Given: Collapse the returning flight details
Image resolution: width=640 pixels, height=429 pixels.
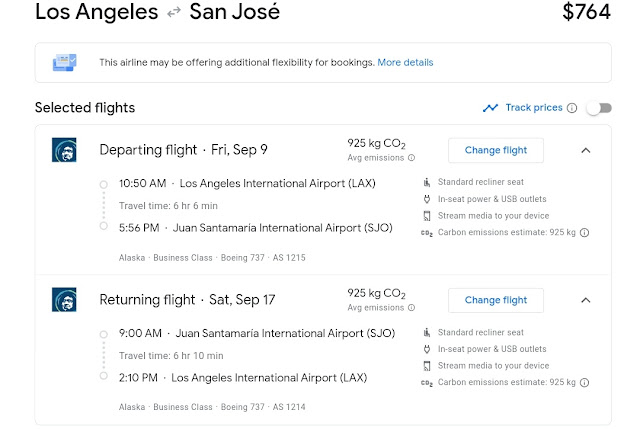Looking at the screenshot, I should pyautogui.click(x=586, y=300).
